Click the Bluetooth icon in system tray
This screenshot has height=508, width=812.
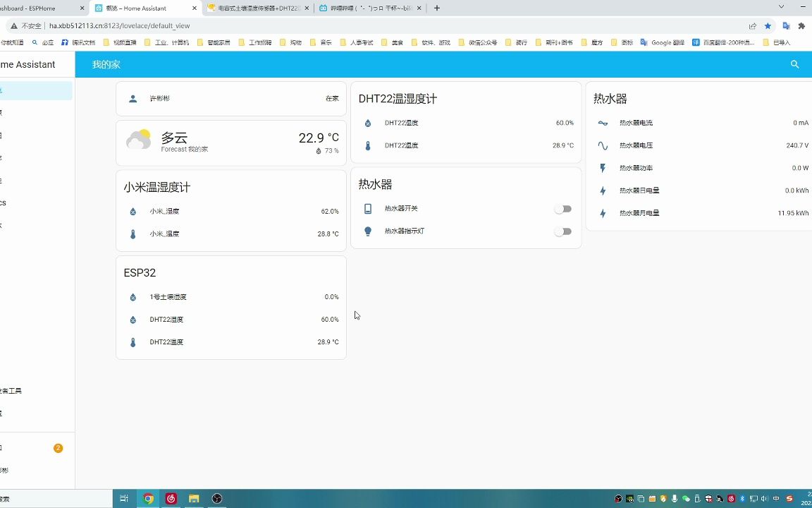[741, 499]
